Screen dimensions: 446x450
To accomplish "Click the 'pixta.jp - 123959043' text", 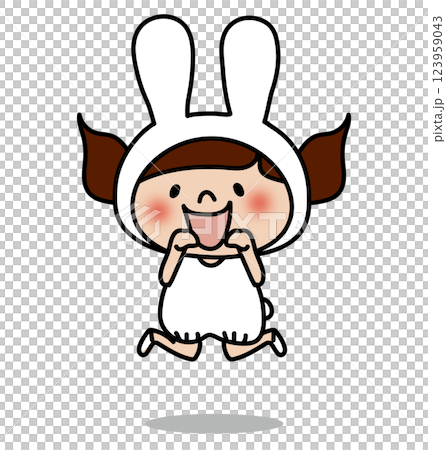I will tap(438, 79).
